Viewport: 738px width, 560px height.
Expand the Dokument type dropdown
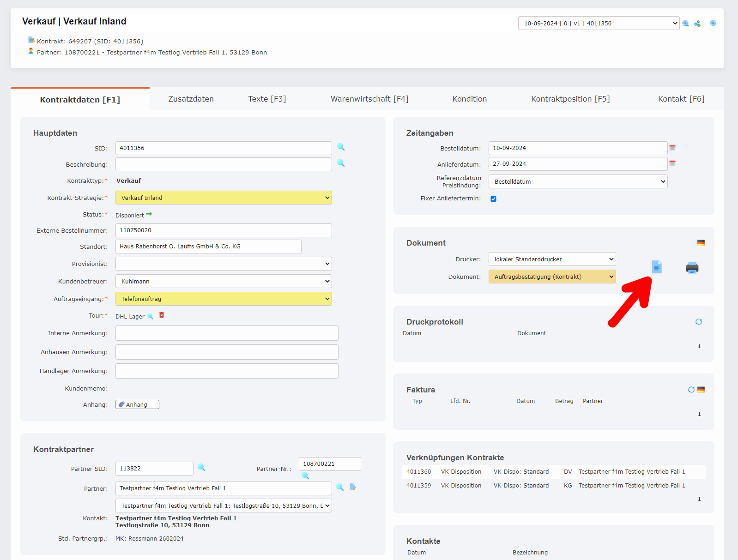click(x=552, y=277)
